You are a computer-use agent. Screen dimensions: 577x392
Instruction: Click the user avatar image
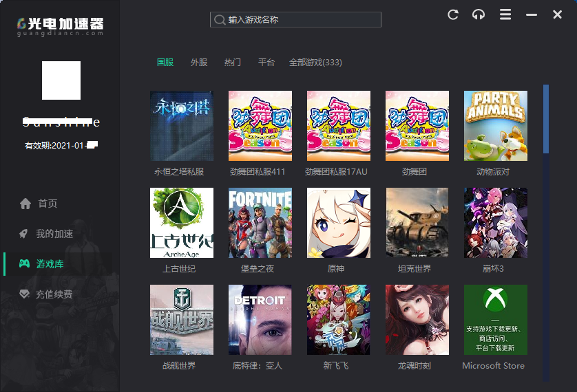pyautogui.click(x=61, y=80)
